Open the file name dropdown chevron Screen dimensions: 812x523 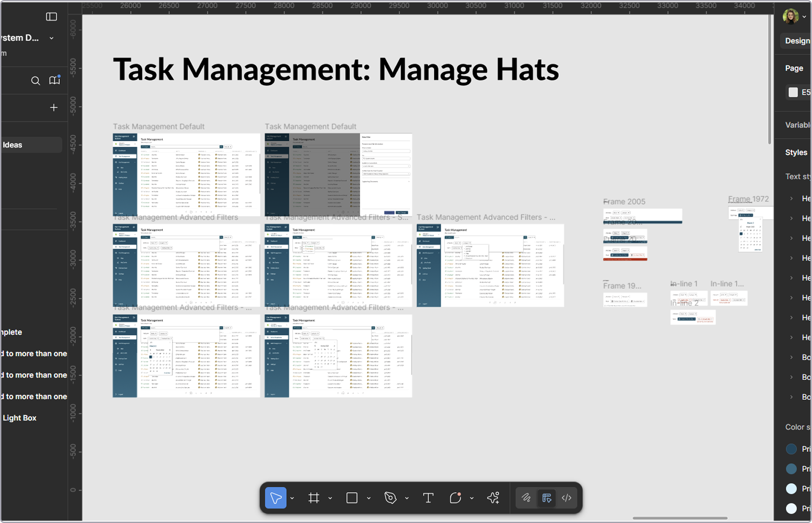click(52, 38)
